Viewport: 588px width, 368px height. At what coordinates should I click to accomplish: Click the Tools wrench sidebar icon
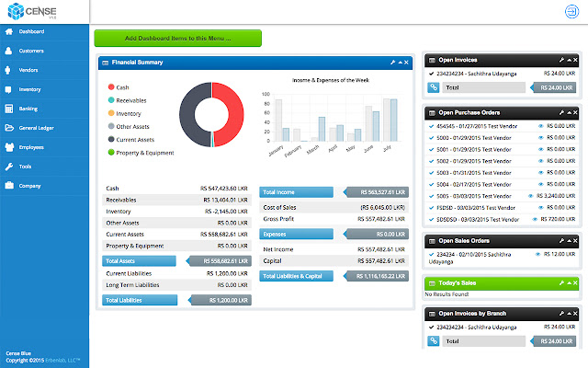pyautogui.click(x=9, y=167)
